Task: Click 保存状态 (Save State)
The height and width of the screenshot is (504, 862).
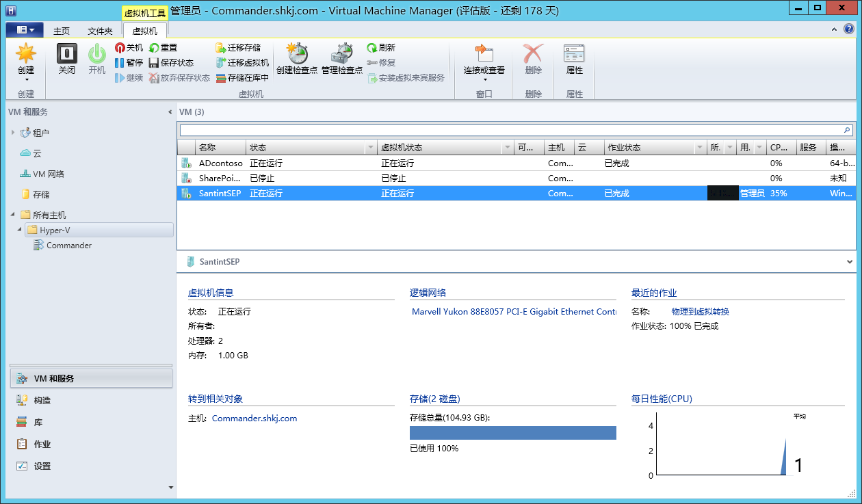Action: click(x=171, y=63)
